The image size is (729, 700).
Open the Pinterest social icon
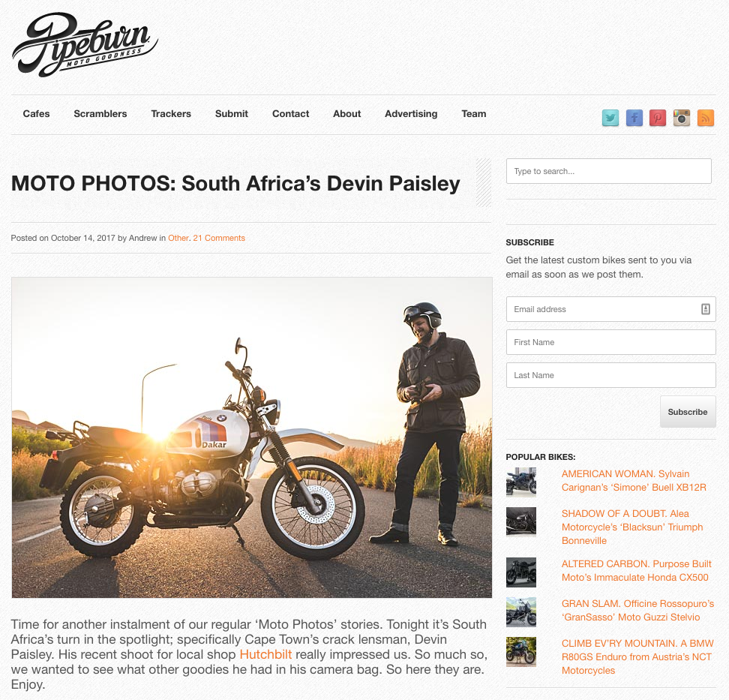(x=658, y=118)
